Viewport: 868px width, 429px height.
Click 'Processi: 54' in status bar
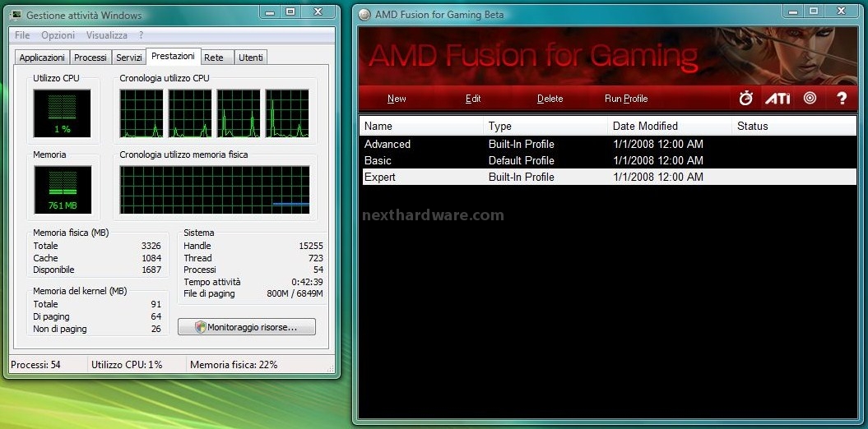point(36,364)
